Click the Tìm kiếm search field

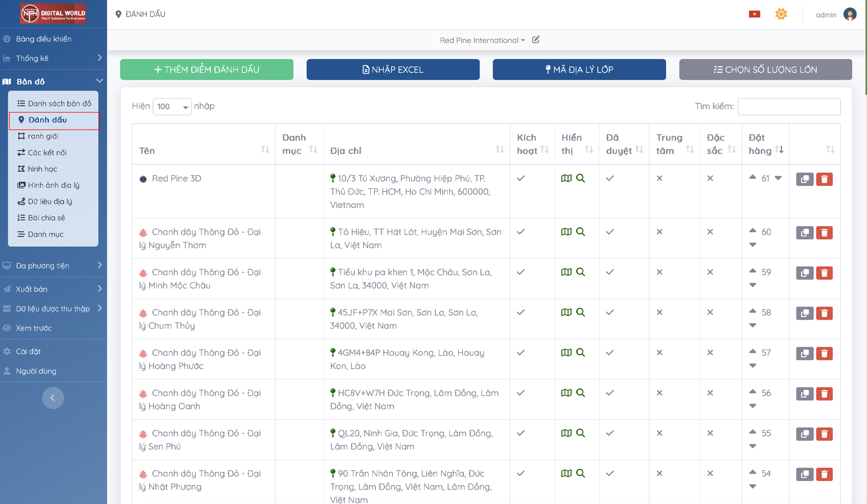pos(788,107)
